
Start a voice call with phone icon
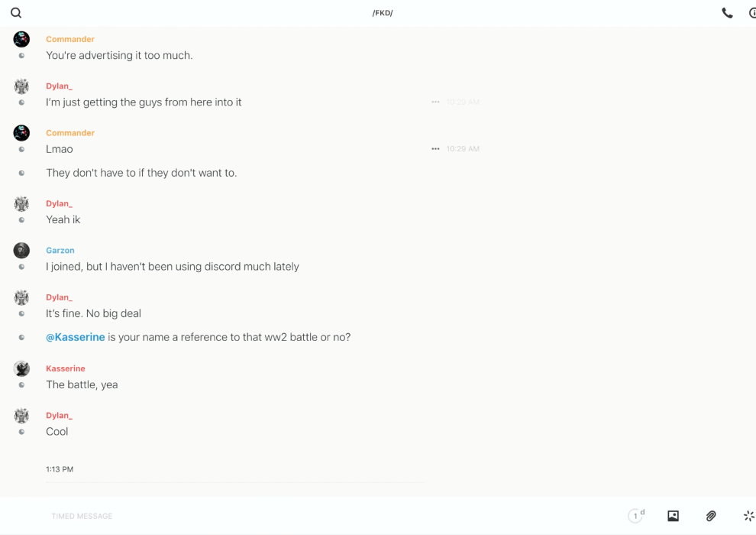[x=727, y=13]
